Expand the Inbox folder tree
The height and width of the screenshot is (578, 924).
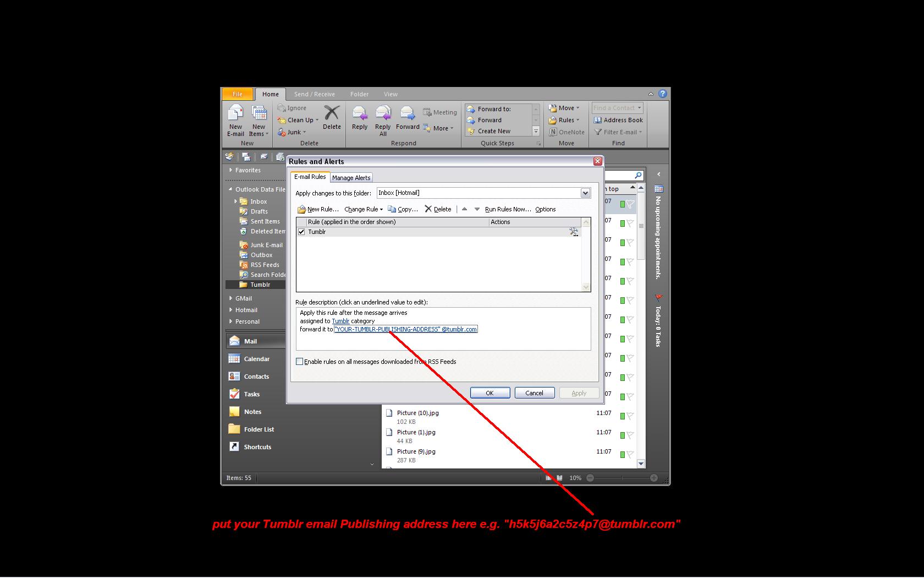coord(236,201)
